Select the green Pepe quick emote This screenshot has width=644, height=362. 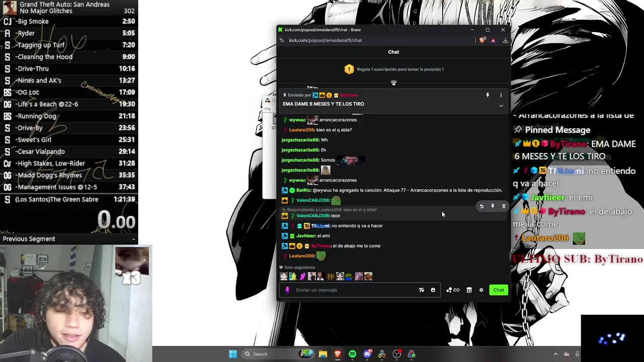(x=349, y=276)
